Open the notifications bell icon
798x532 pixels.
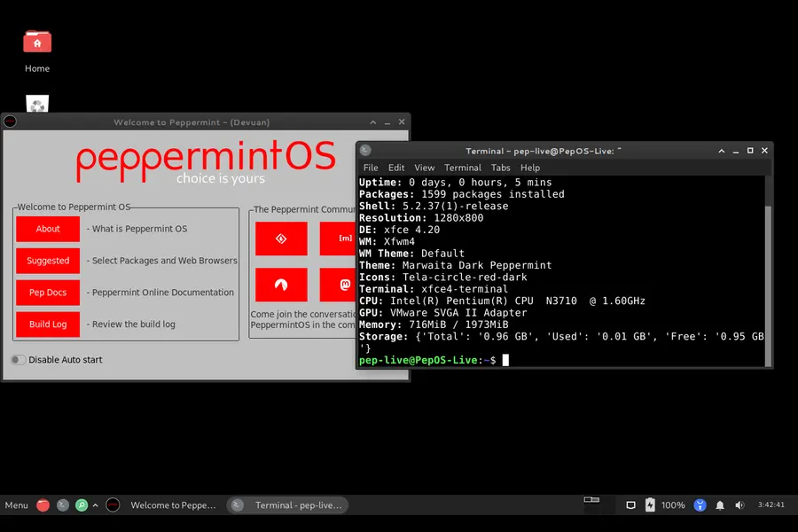tap(720, 505)
